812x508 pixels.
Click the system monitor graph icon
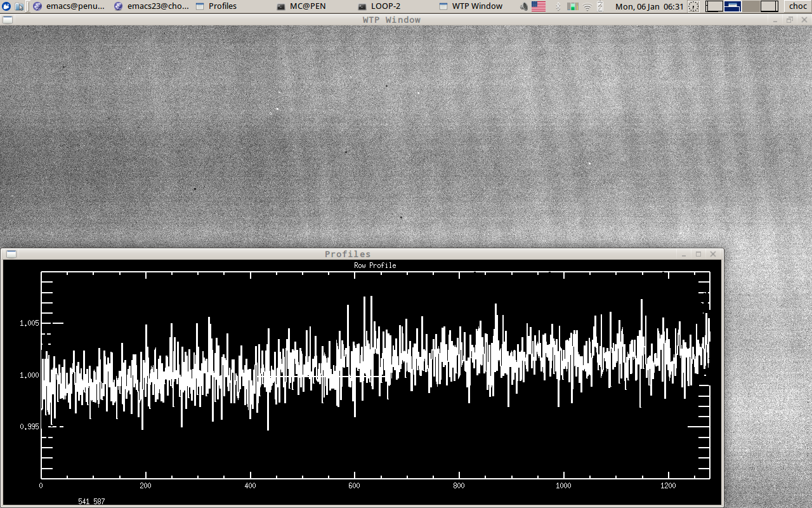tap(573, 6)
